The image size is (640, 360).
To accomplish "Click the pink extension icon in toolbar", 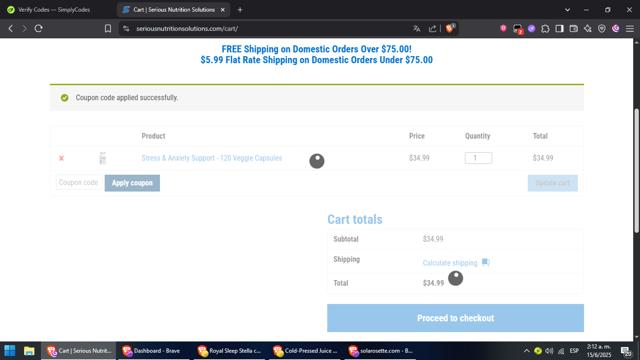I will [503, 28].
